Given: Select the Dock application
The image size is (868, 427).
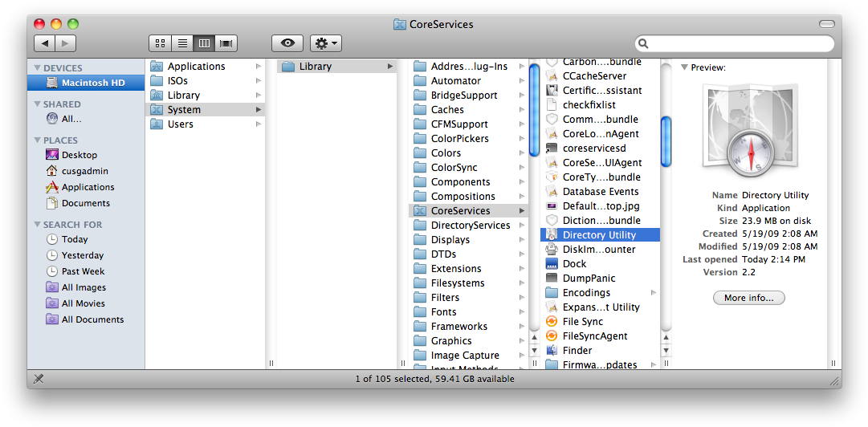Looking at the screenshot, I should pyautogui.click(x=600, y=264).
